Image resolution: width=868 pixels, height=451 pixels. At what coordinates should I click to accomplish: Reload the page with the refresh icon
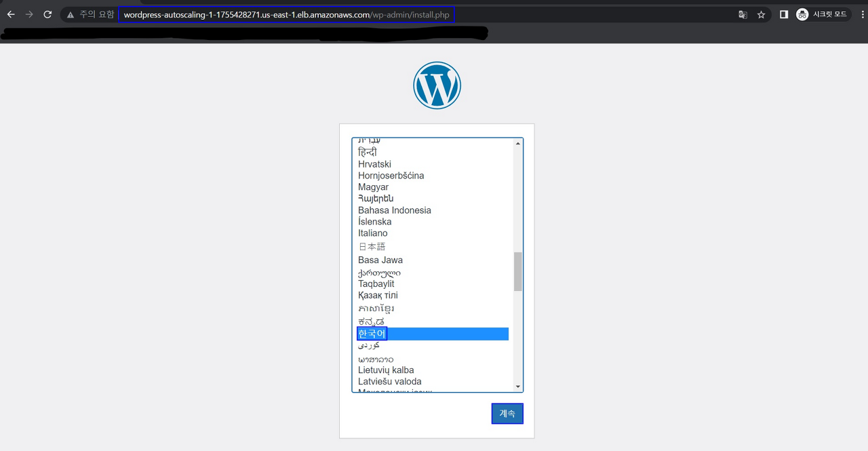pyautogui.click(x=47, y=14)
